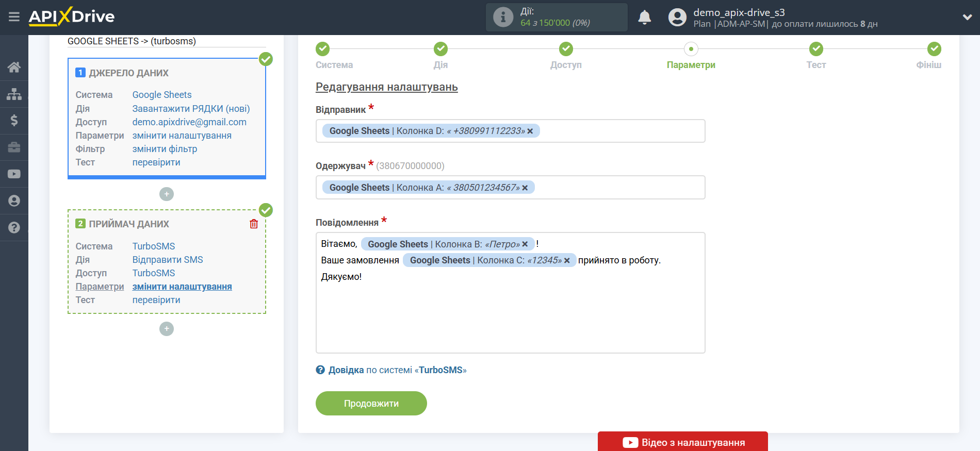
Task: Click the Фініш step checkmark
Action: [934, 49]
